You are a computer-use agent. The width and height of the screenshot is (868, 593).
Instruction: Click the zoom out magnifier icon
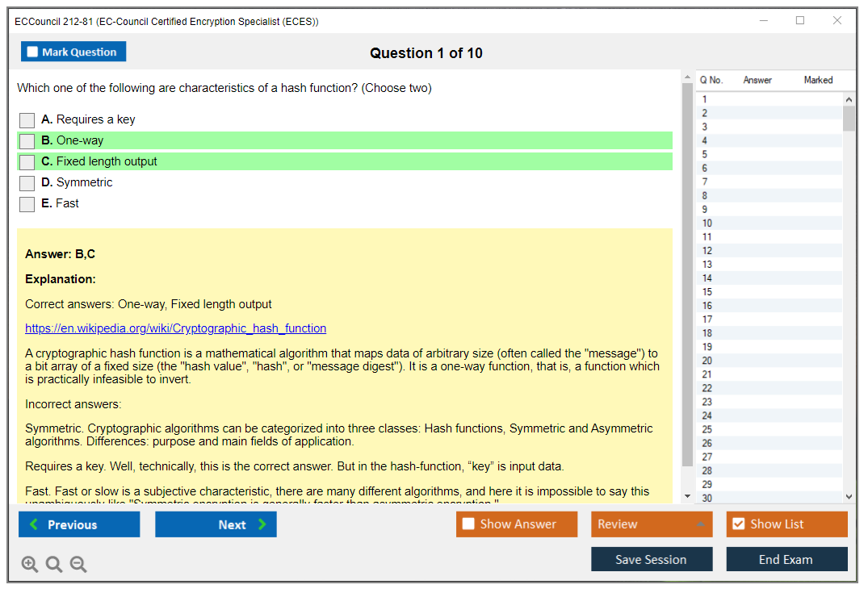click(78, 565)
